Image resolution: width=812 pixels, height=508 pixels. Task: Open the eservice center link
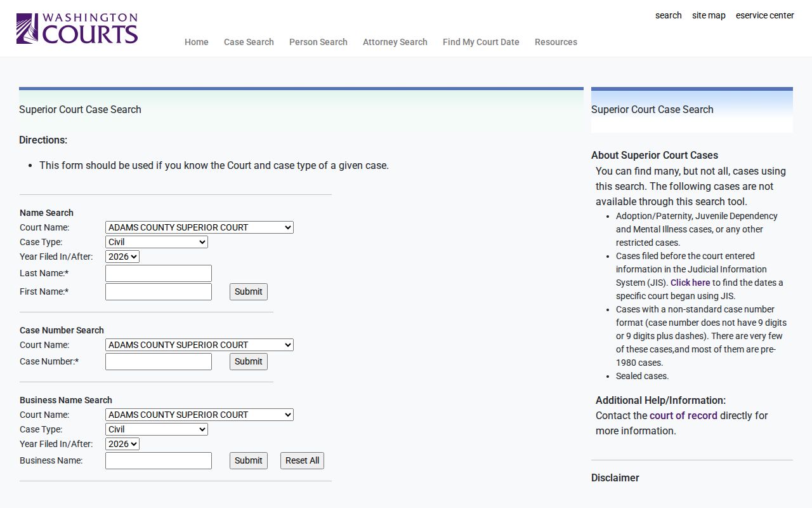click(x=765, y=15)
